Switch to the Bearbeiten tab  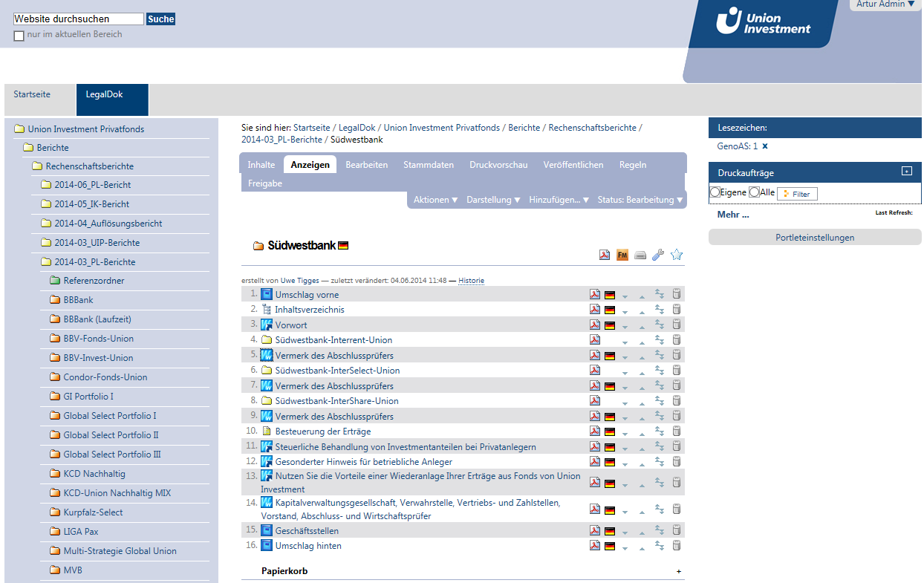point(367,165)
